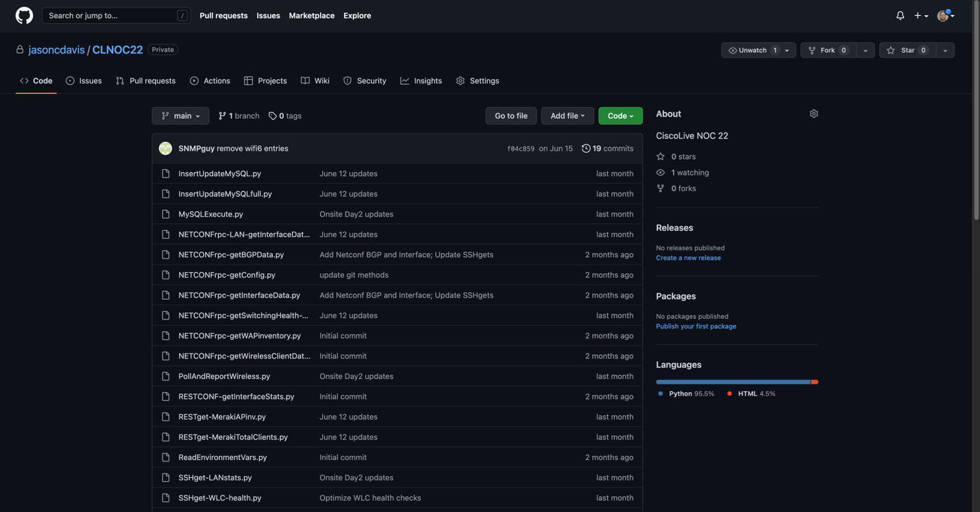Open the Insights tab

pyautogui.click(x=421, y=81)
